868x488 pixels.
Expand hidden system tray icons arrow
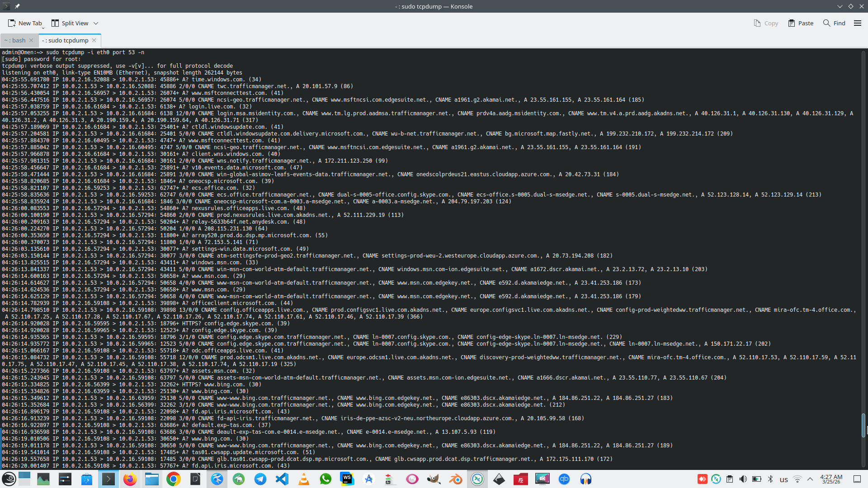(810, 479)
